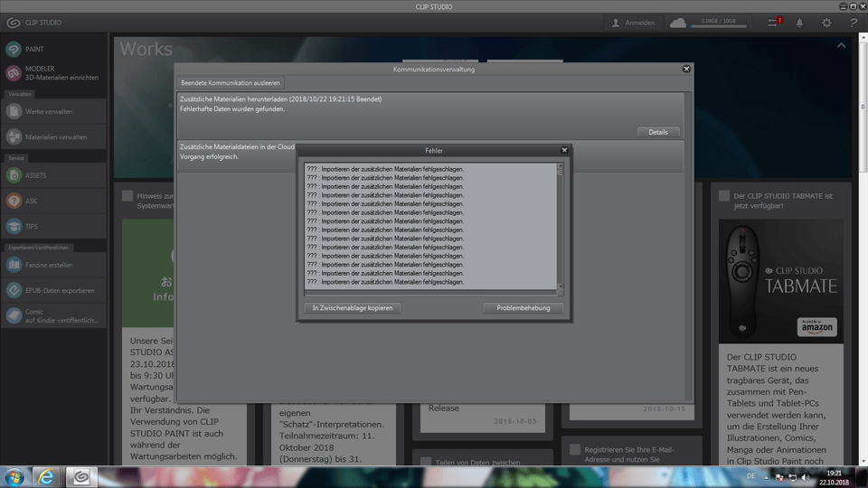
Task: Toggle Registrieren Sie Ihre E-Mail checkbox
Action: tap(575, 450)
